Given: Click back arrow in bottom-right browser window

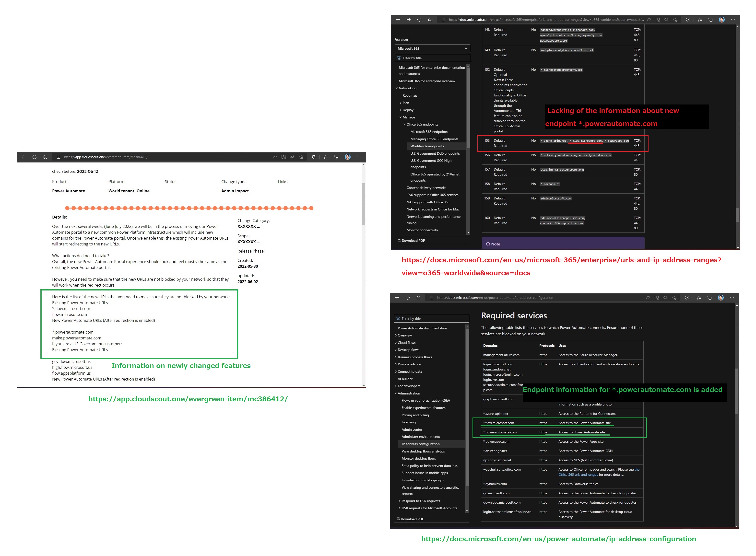Looking at the screenshot, I should click(397, 298).
